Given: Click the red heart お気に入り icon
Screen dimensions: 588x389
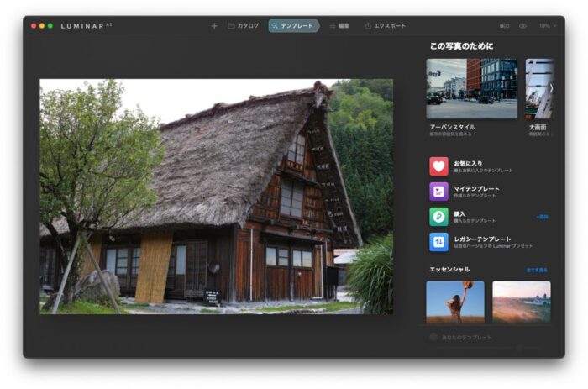Looking at the screenshot, I should (x=438, y=166).
